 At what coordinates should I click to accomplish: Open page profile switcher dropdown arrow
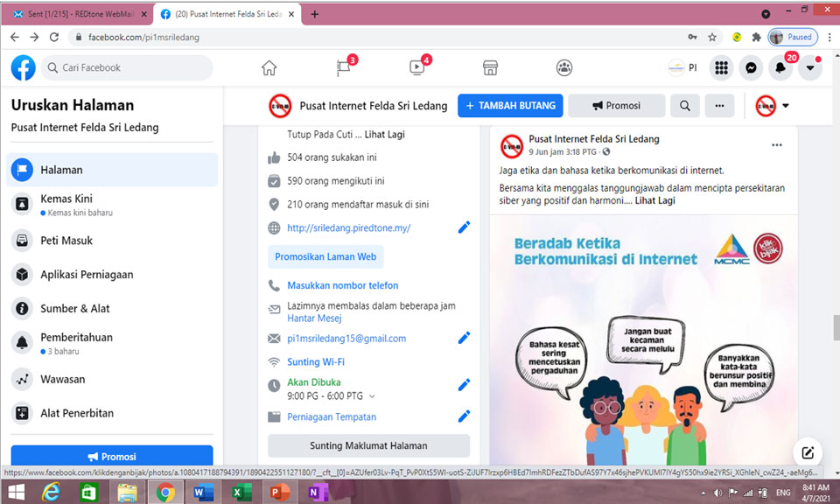point(785,106)
